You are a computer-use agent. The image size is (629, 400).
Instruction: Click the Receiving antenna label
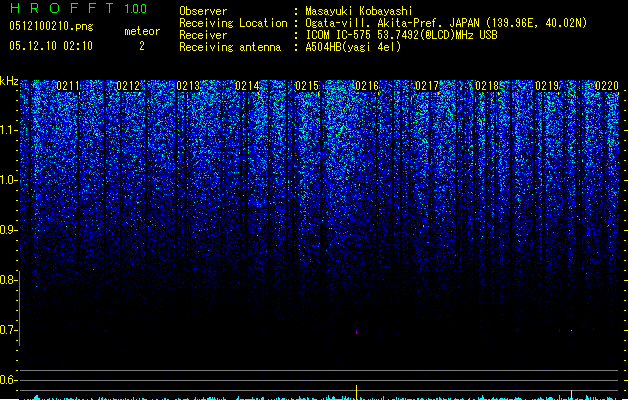pyautogui.click(x=230, y=47)
